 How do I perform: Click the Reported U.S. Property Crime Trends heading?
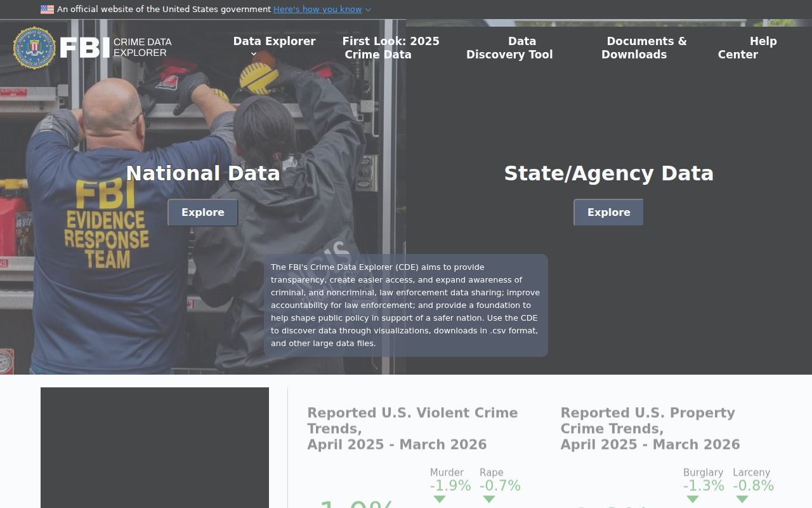650,429
